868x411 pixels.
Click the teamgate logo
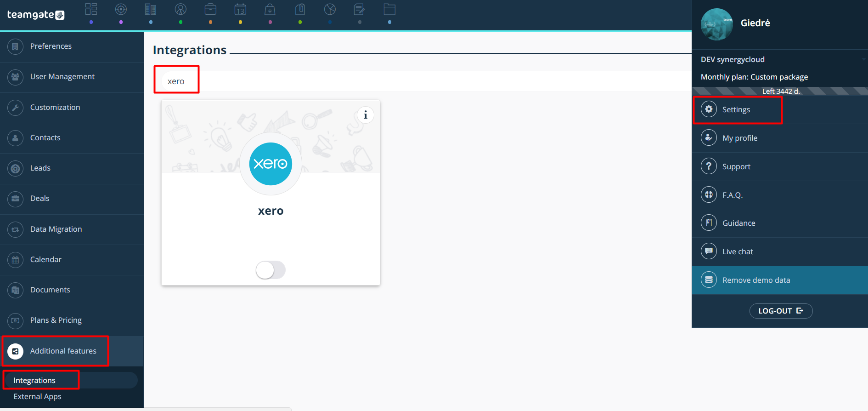tap(36, 15)
